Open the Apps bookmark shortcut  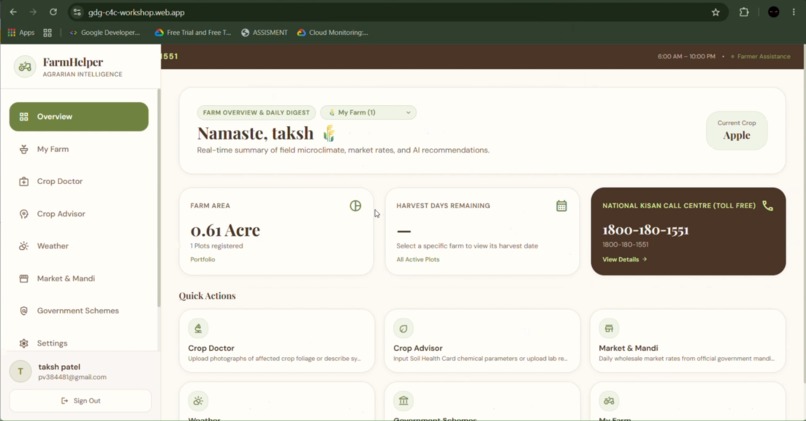click(x=21, y=32)
